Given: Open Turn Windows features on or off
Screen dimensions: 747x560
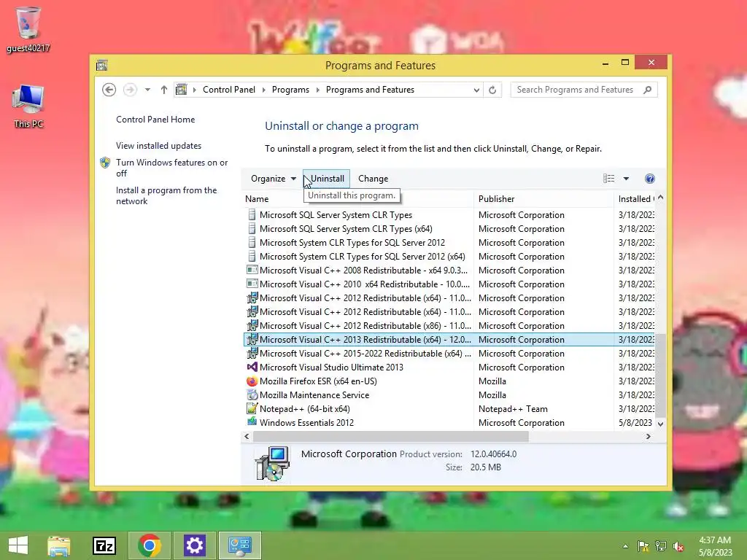Looking at the screenshot, I should (x=171, y=168).
